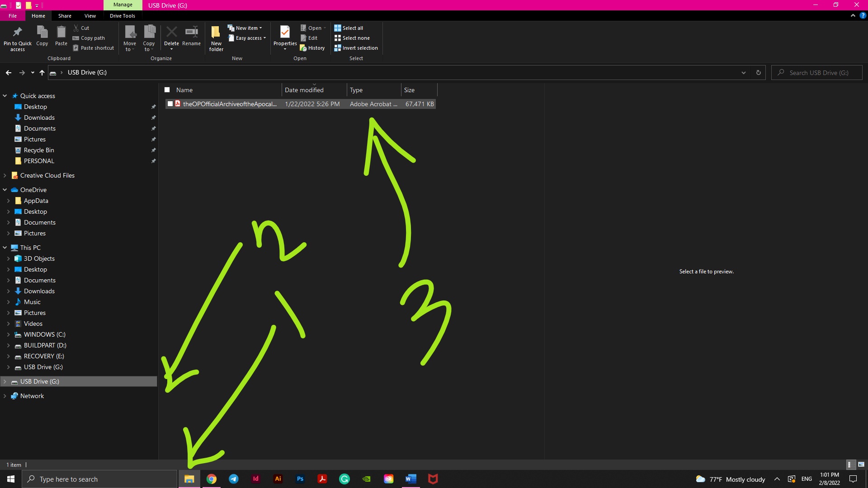Click the Rename ribbon button
This screenshot has height=488, width=868.
(192, 36)
